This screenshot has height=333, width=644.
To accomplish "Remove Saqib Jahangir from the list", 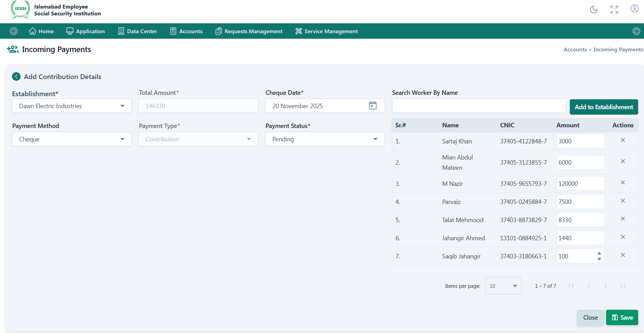I will click(x=622, y=255).
